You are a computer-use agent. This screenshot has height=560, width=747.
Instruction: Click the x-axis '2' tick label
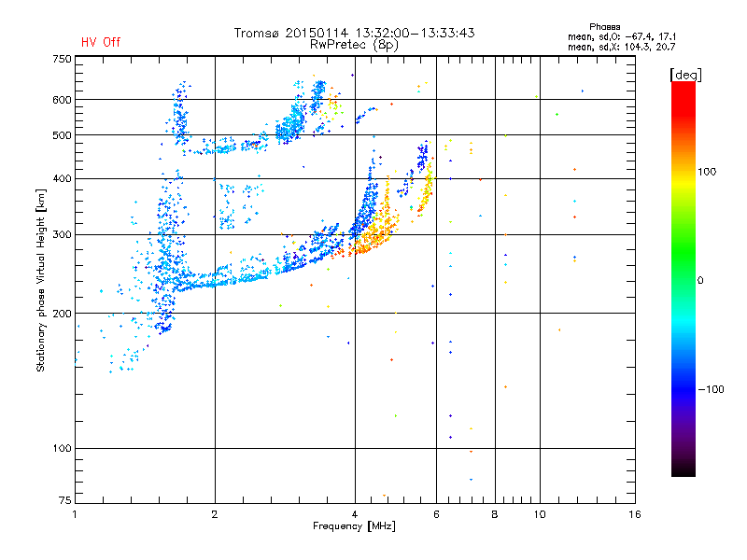215,514
